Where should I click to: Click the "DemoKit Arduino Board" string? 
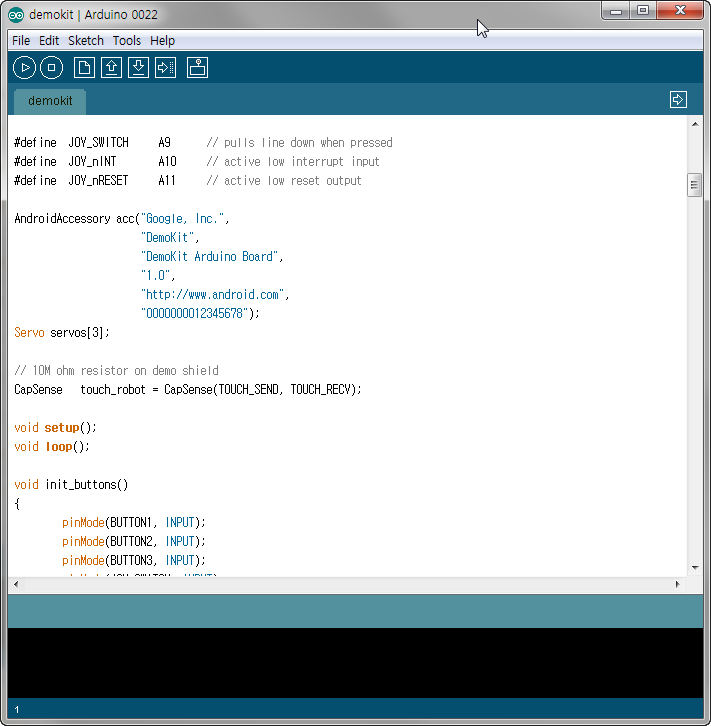coord(209,257)
